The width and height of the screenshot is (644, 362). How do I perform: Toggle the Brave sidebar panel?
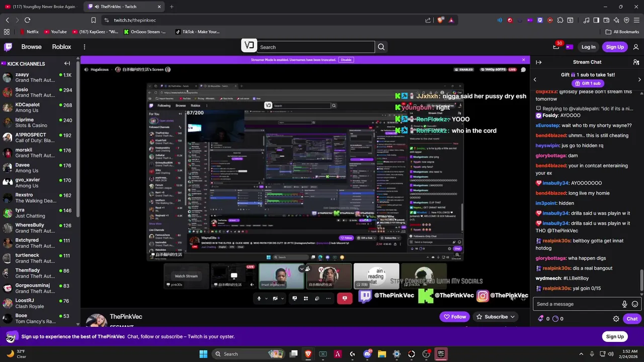596,20
